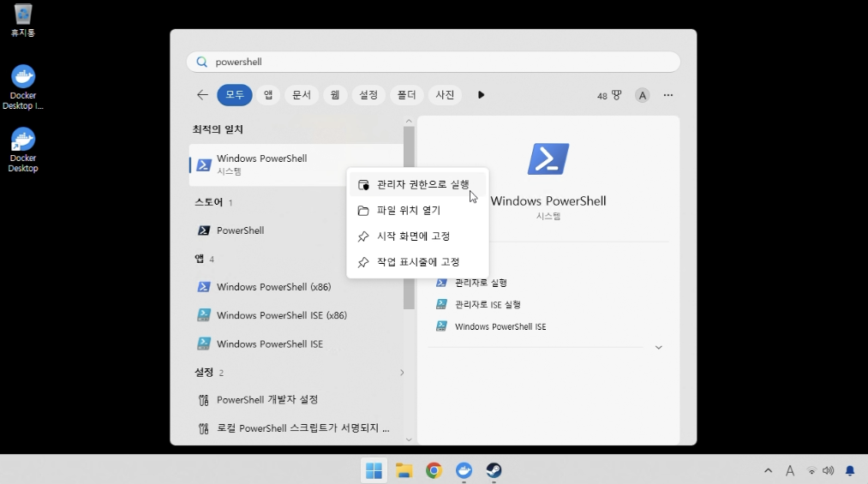Viewport: 868px width, 484px height.
Task: Show more filters with play arrow
Action: pos(481,95)
